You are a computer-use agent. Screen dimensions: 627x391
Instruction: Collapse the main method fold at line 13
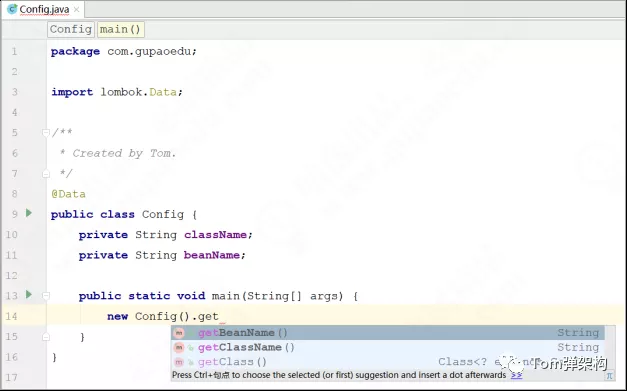pos(46,296)
